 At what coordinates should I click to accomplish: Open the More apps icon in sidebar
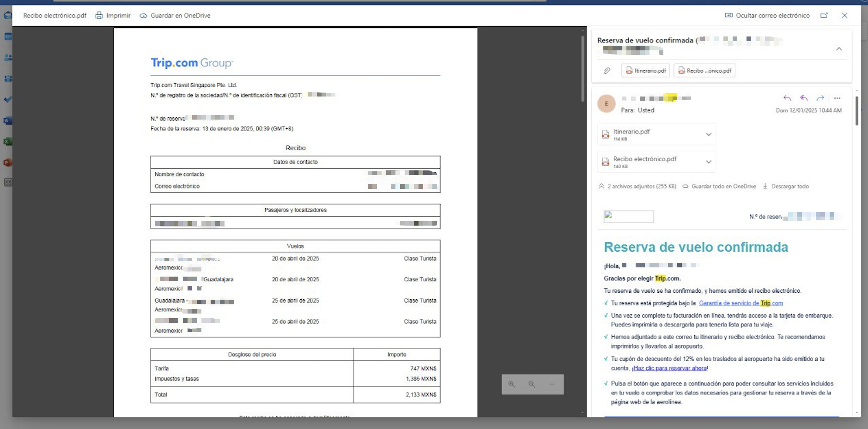point(8,182)
